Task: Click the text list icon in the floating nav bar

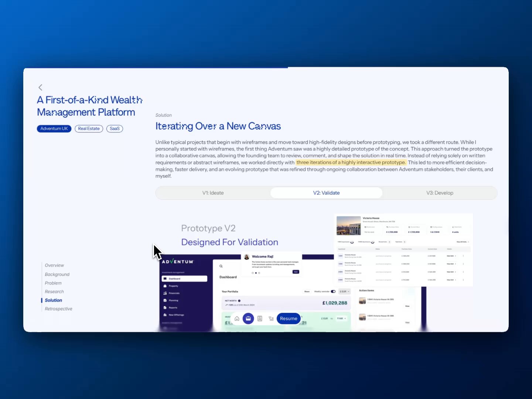Action: 271,318
